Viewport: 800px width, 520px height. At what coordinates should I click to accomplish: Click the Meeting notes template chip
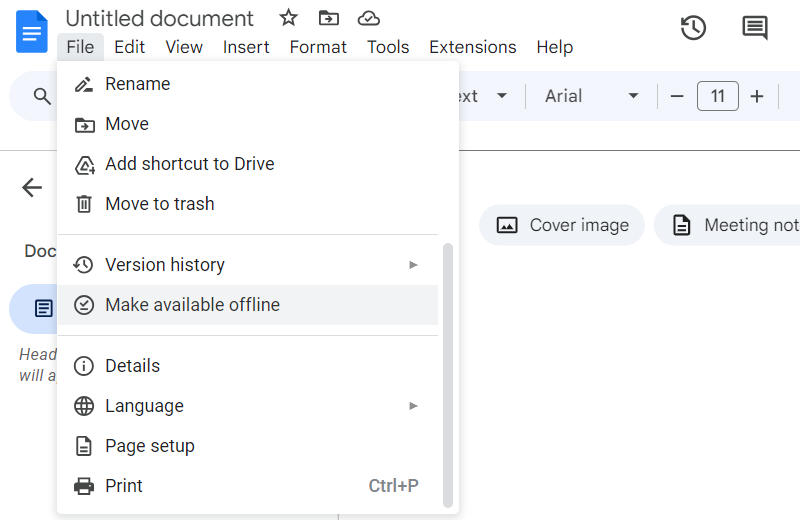pos(728,225)
